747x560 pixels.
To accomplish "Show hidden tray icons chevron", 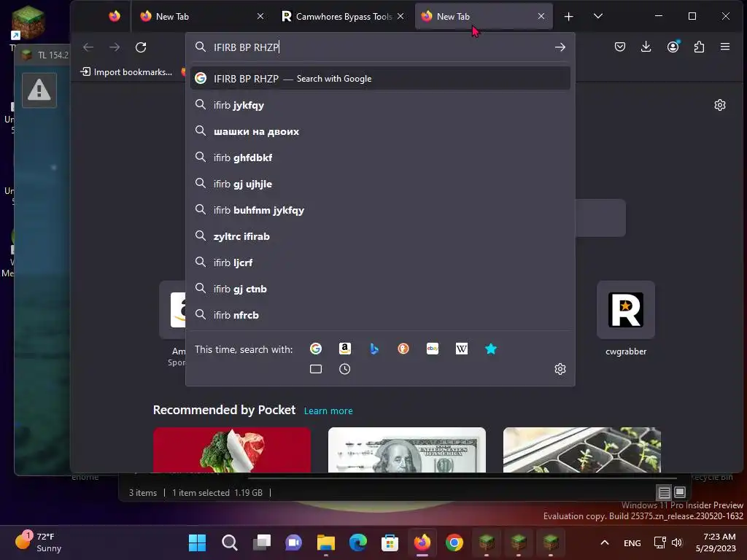I will [605, 542].
